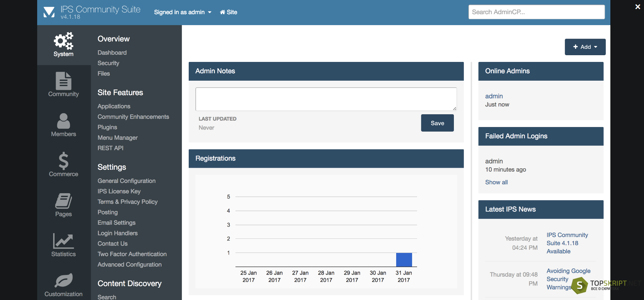The height and width of the screenshot is (300, 644).
Task: Open REST API settings
Action: (110, 148)
